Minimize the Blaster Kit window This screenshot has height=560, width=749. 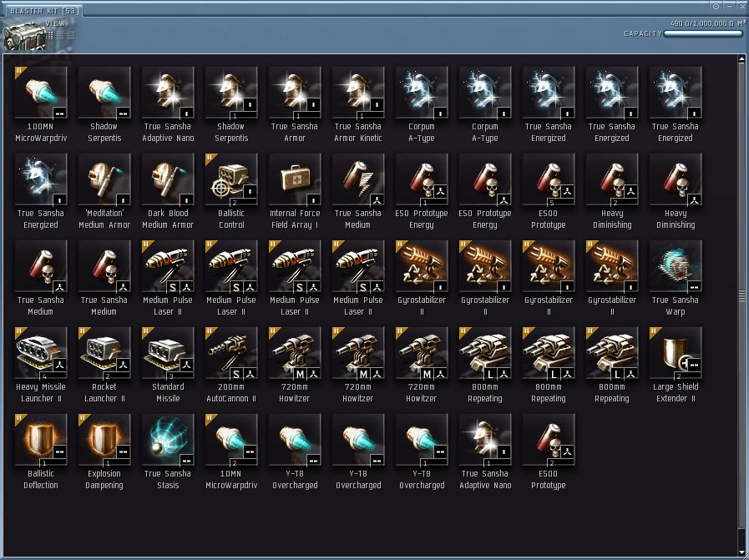(730, 6)
